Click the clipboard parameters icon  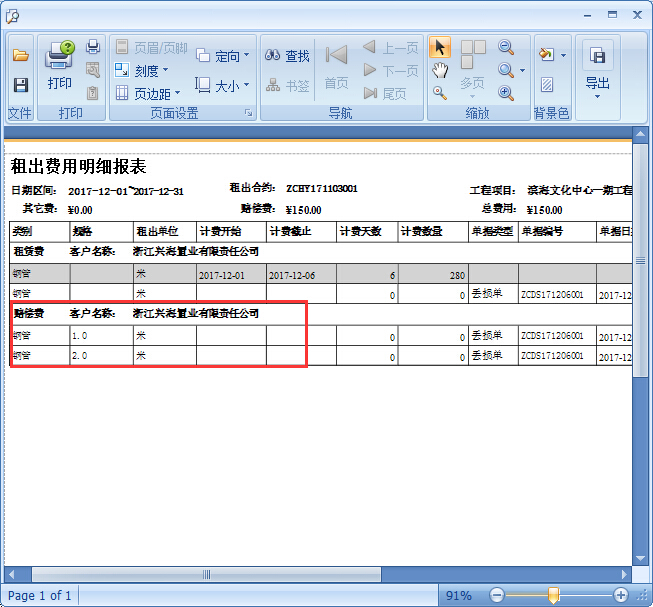click(x=92, y=92)
